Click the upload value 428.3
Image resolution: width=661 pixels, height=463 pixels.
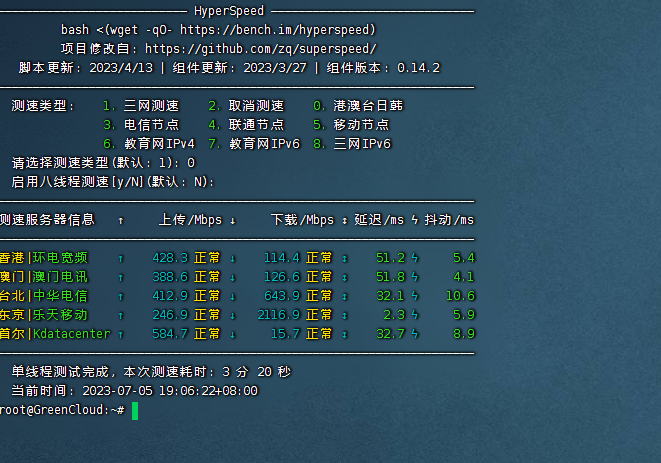pos(170,258)
